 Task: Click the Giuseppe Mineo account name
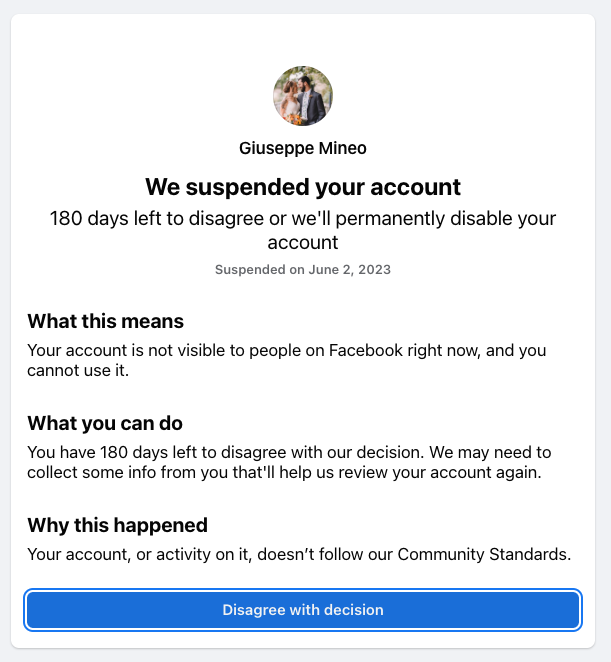click(x=303, y=148)
